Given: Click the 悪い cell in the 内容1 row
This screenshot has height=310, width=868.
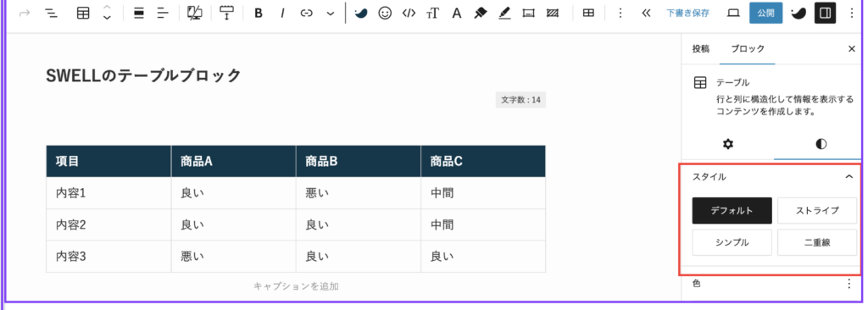Looking at the screenshot, I should tap(359, 193).
